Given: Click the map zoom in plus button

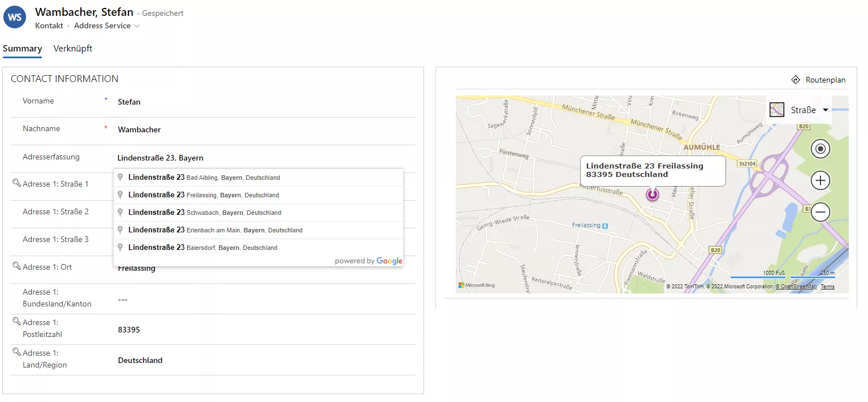Looking at the screenshot, I should click(820, 181).
